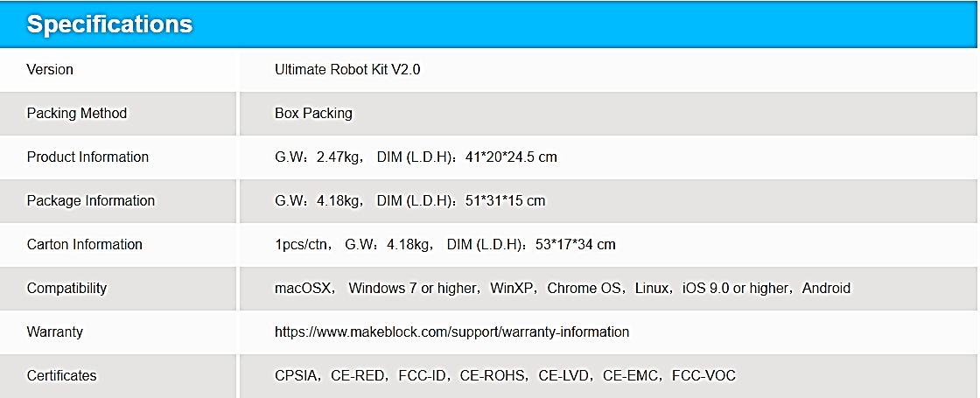Screen dimensions: 980x398
Task: Click the CPSIA certificate text
Action: (297, 376)
